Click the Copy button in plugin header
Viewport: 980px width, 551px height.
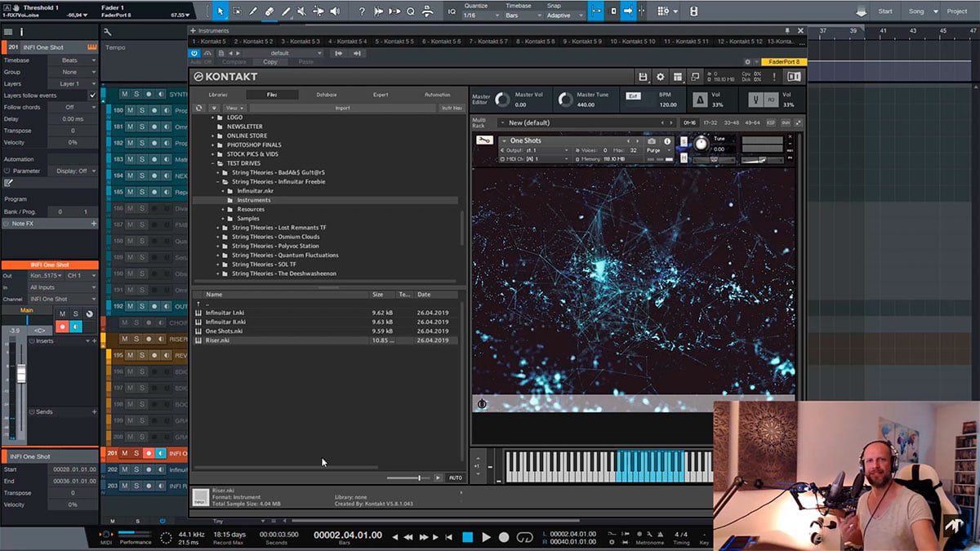(x=270, y=62)
